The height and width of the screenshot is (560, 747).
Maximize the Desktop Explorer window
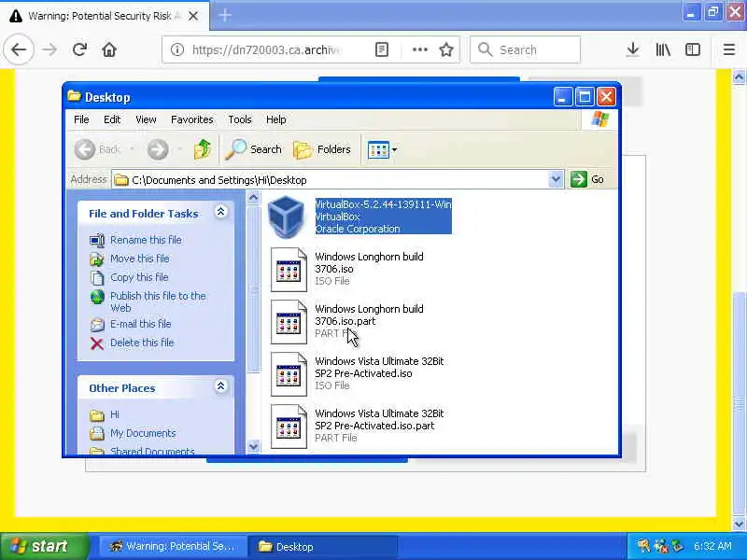point(585,97)
